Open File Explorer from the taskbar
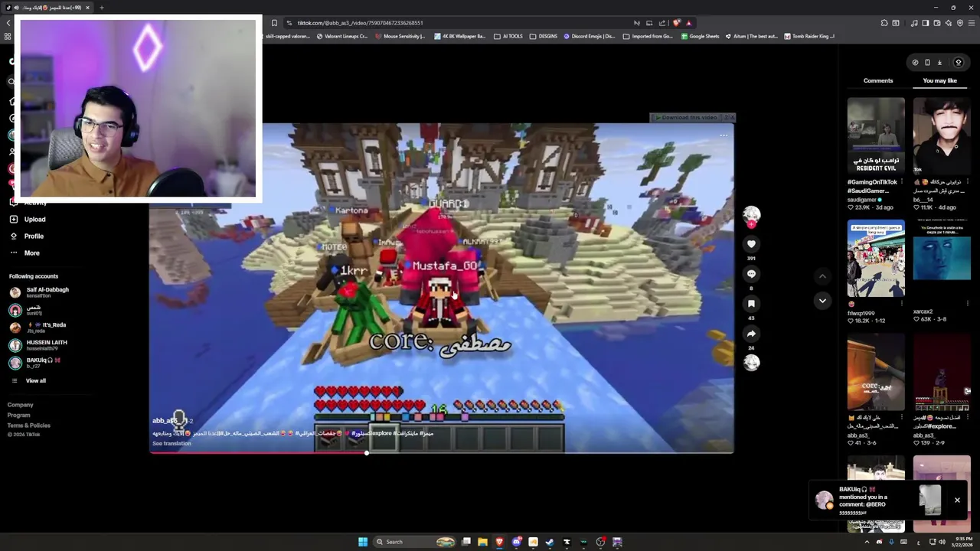Viewport: 980px width, 551px height. tap(482, 542)
